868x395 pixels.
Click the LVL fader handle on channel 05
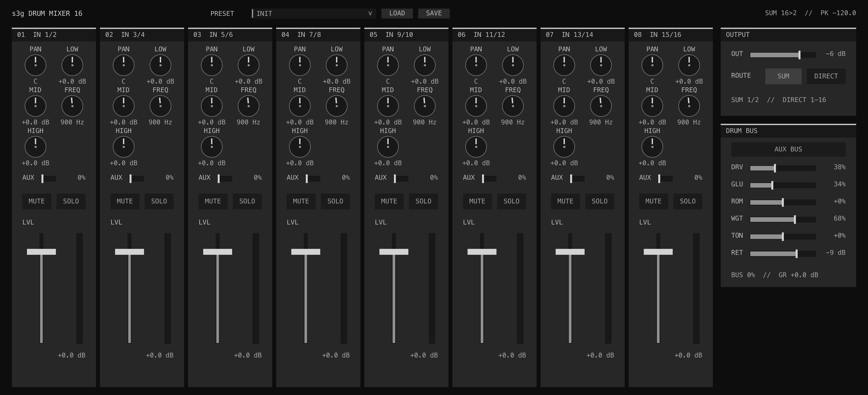[x=394, y=252]
